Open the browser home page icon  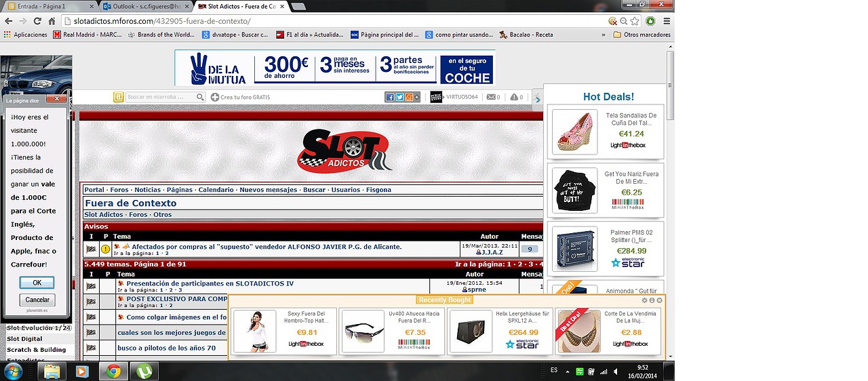[x=52, y=21]
